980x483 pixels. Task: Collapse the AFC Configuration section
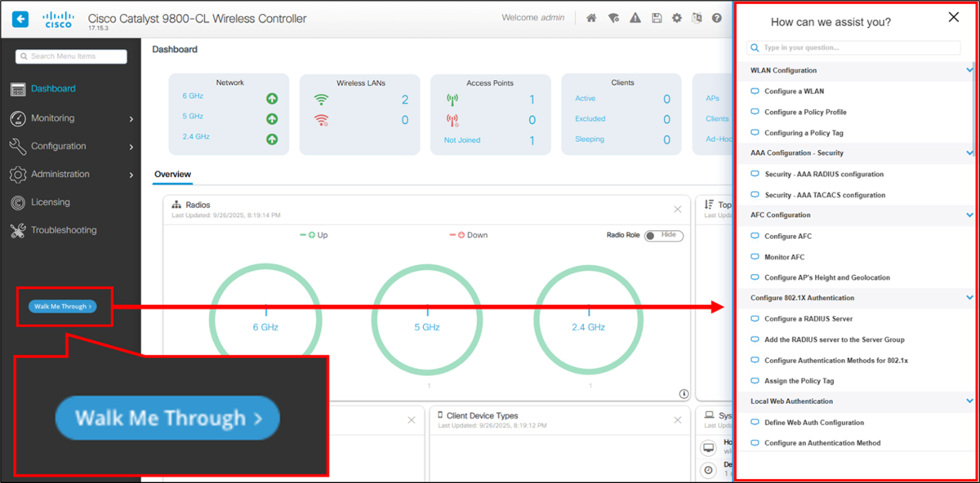point(969,215)
